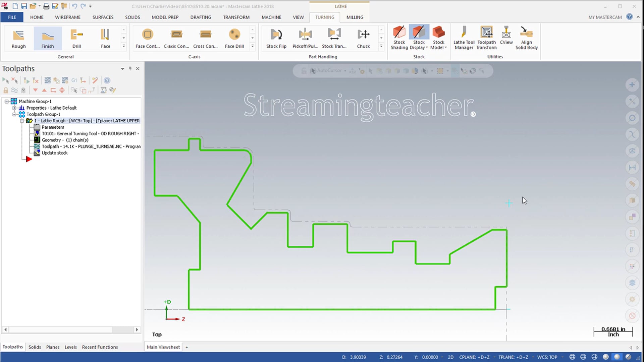
Task: Select the Rough turning tool
Action: coord(18,38)
